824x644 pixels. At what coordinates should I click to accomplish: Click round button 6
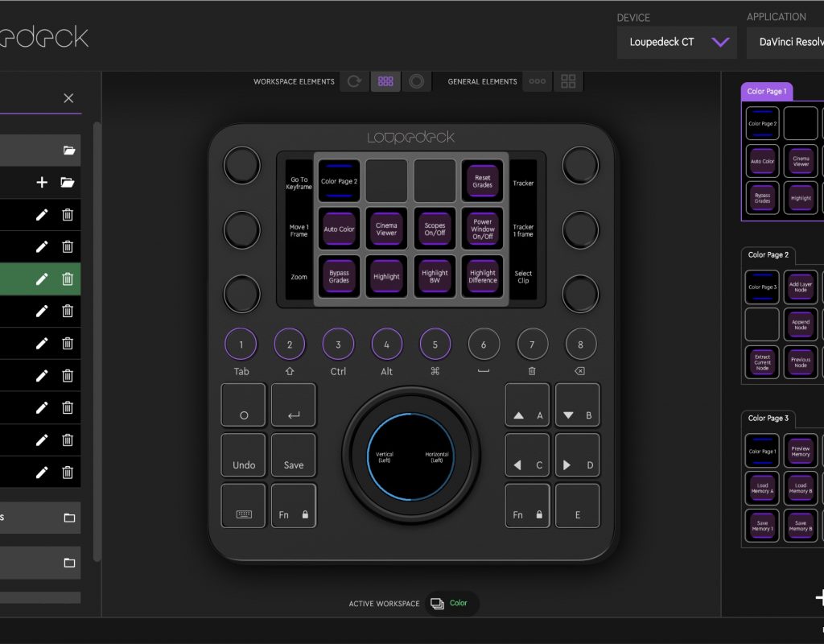tap(484, 345)
